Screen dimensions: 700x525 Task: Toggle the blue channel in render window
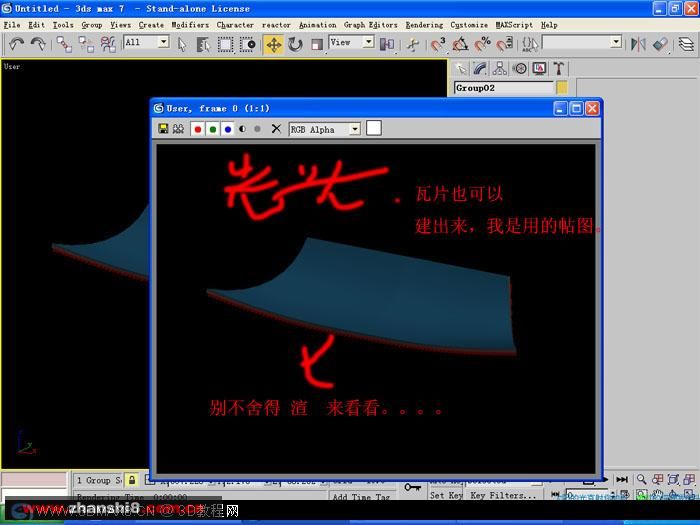click(228, 129)
